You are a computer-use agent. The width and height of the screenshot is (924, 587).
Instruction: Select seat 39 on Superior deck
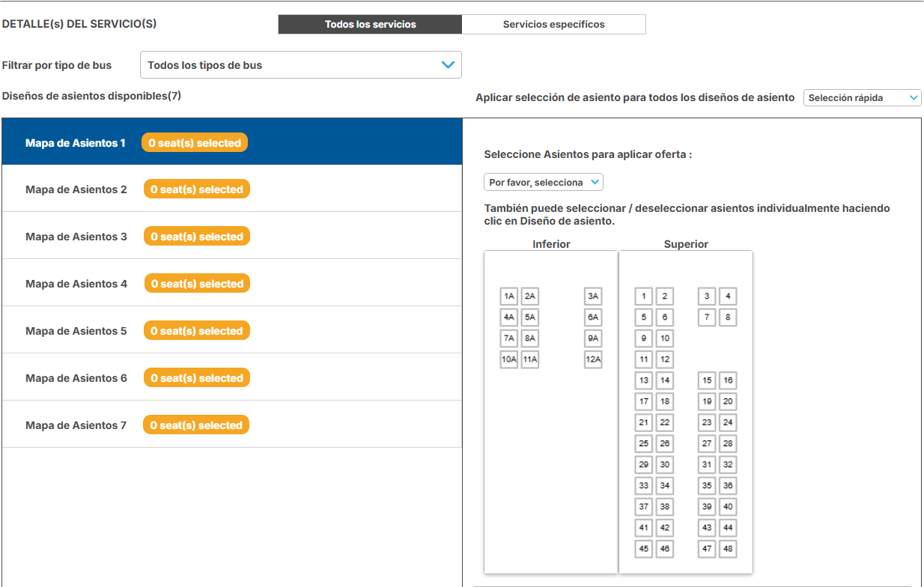(707, 507)
